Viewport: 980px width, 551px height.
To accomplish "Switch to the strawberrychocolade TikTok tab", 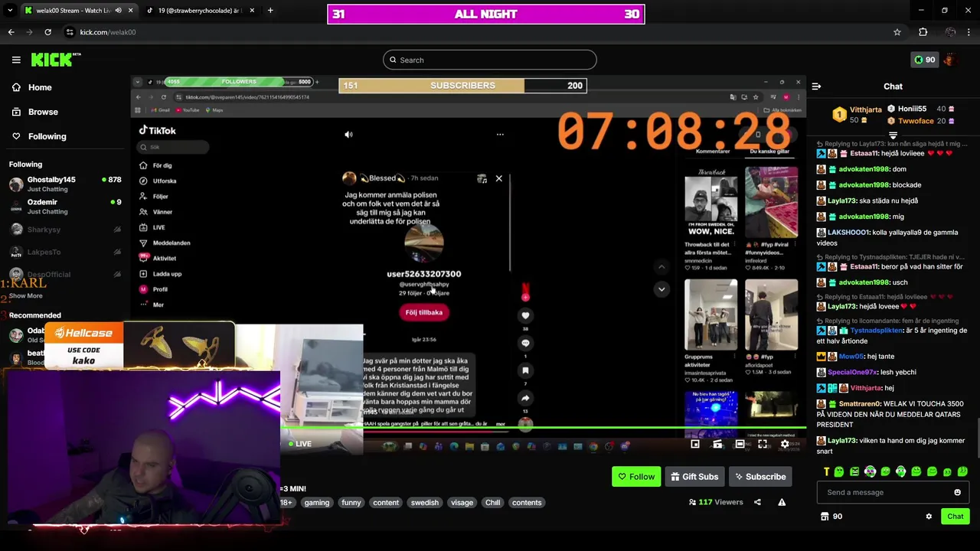I will coord(199,11).
